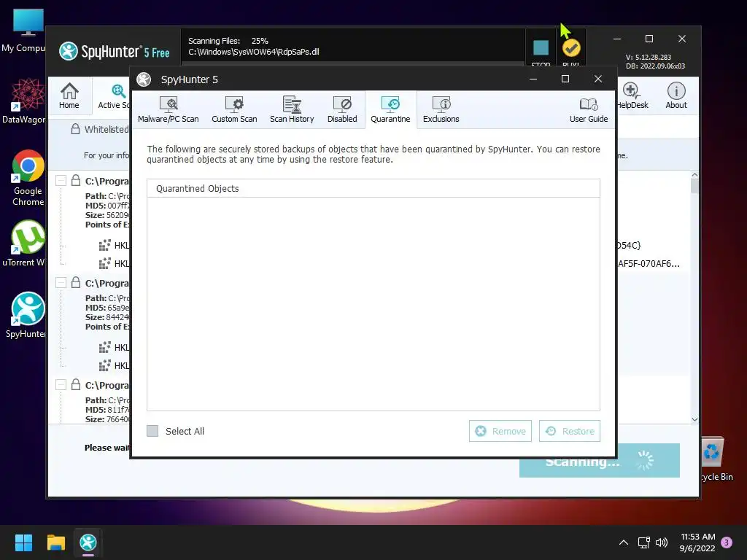This screenshot has width=747, height=560.
Task: Open the User Guide
Action: coord(589,109)
